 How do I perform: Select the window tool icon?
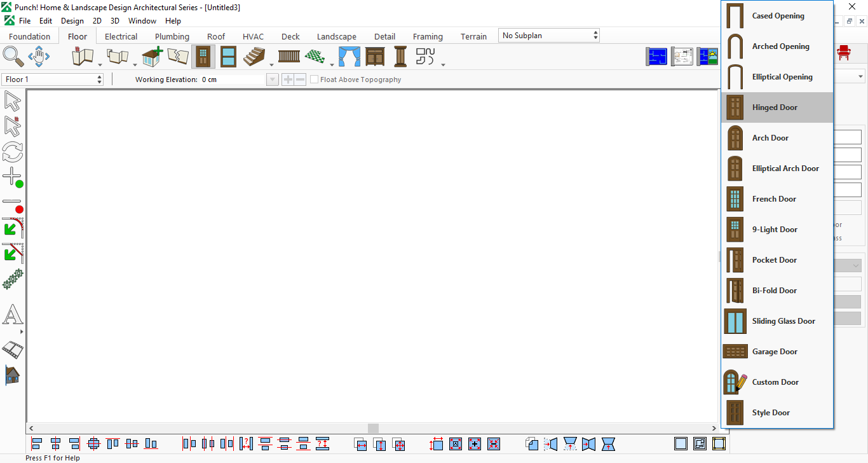coord(228,57)
